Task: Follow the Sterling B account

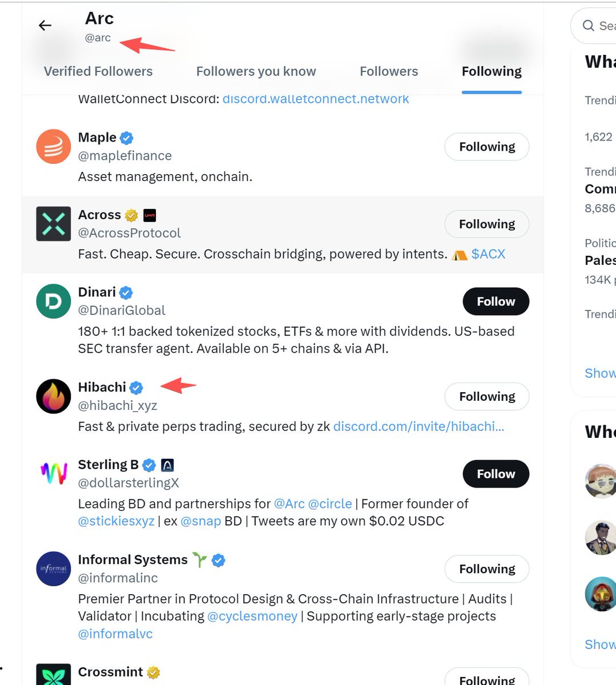Action: [496, 474]
